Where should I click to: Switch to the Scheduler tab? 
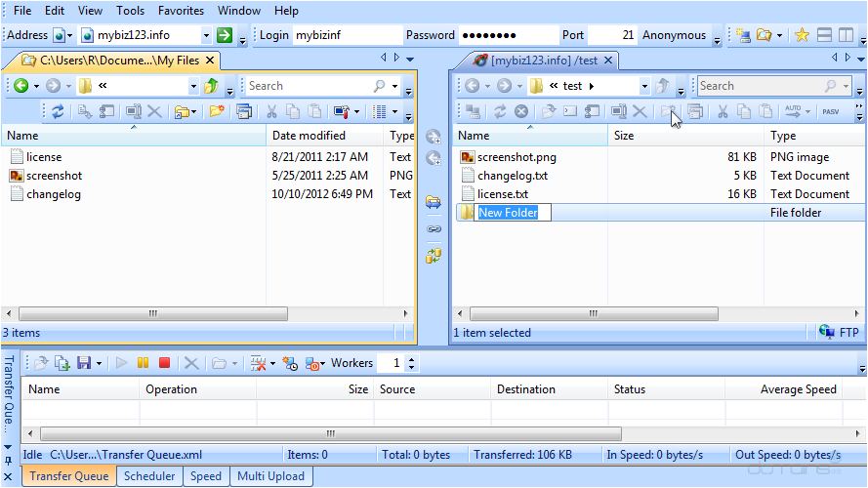(x=149, y=476)
